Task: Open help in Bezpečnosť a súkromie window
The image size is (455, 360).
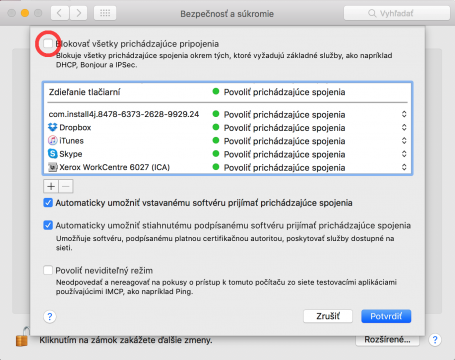Action: 435,340
